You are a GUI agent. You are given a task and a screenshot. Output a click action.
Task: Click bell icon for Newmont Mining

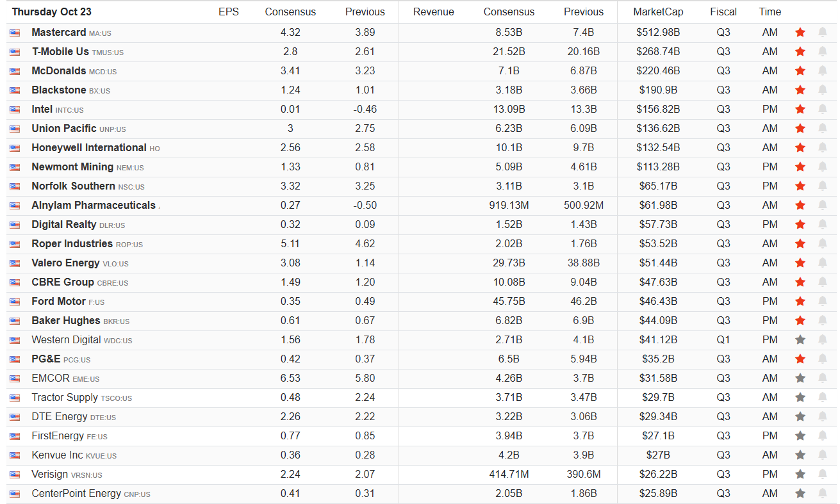(822, 167)
